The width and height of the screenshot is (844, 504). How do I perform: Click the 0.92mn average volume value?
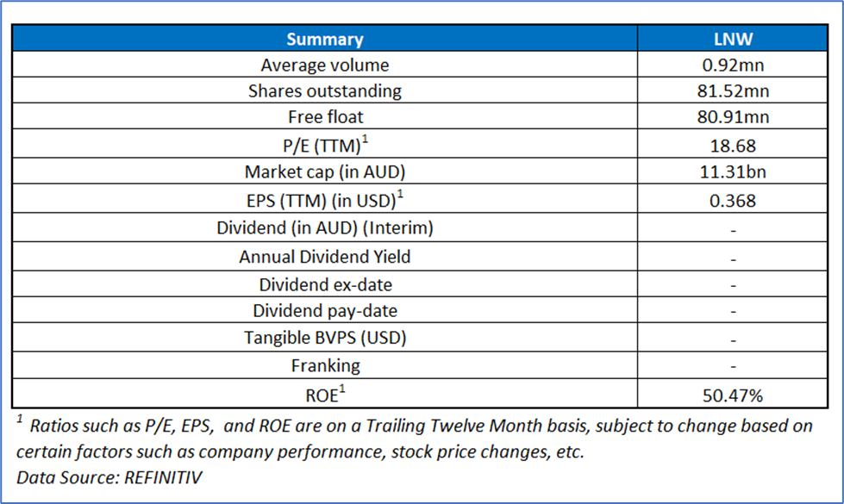[x=733, y=65]
